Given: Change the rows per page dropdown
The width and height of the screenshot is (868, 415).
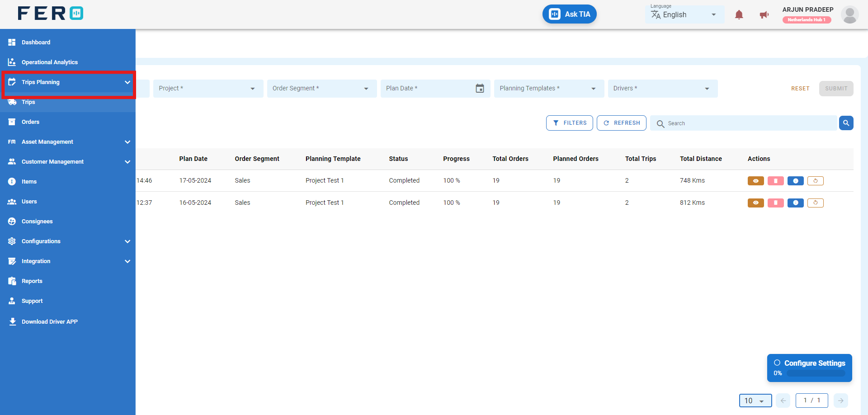Looking at the screenshot, I should pyautogui.click(x=755, y=401).
